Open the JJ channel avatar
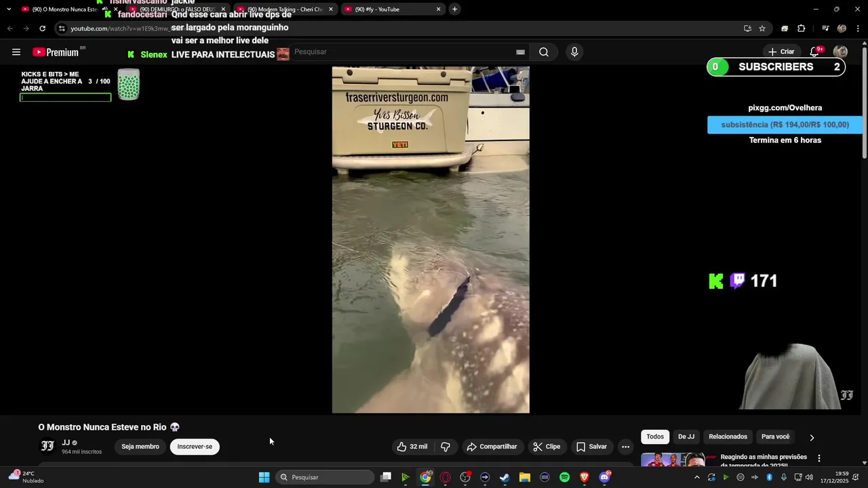This screenshot has width=868, height=488. [47, 446]
